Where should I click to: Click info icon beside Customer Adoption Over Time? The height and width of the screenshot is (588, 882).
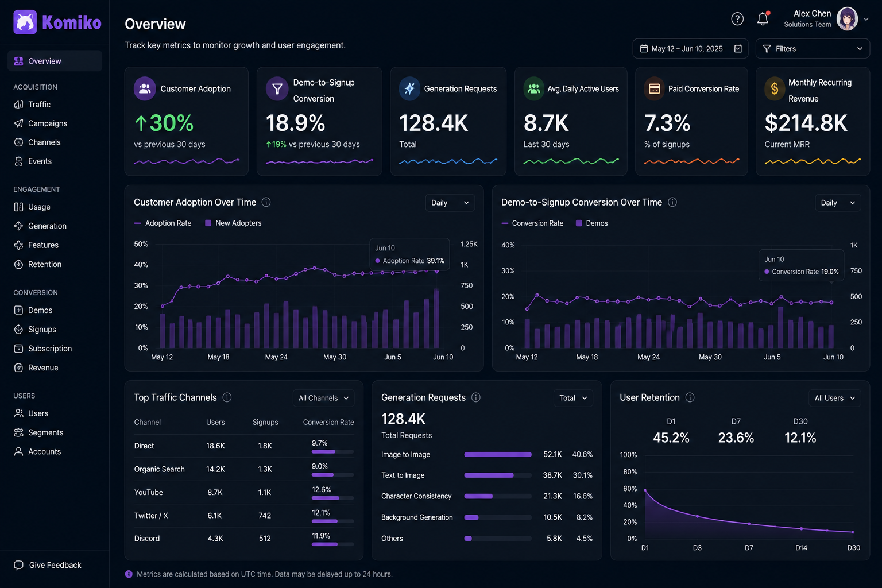tap(266, 202)
